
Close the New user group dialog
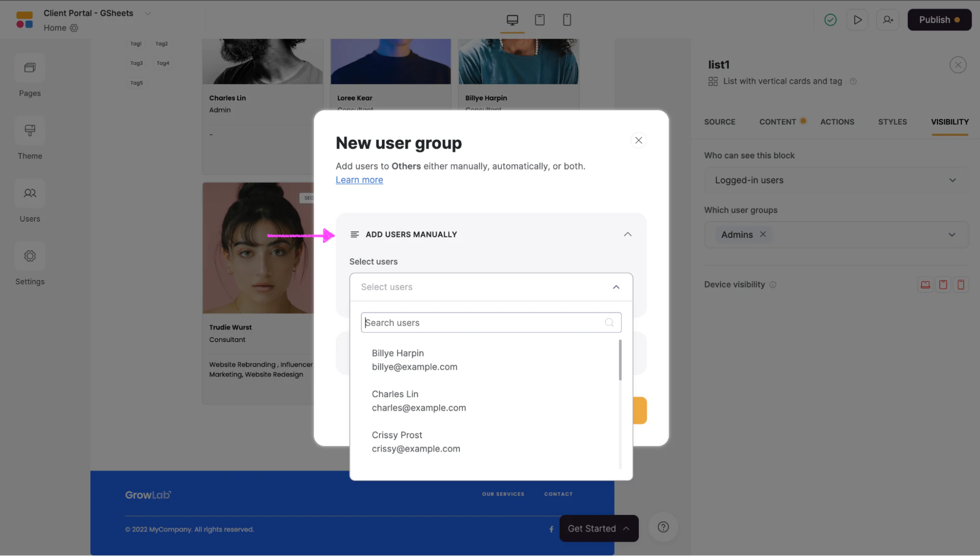(638, 141)
